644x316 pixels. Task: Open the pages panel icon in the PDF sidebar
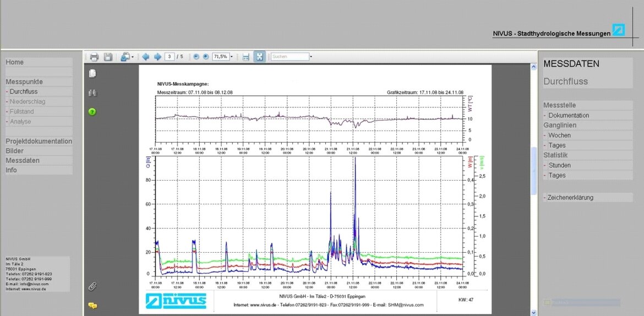point(92,73)
